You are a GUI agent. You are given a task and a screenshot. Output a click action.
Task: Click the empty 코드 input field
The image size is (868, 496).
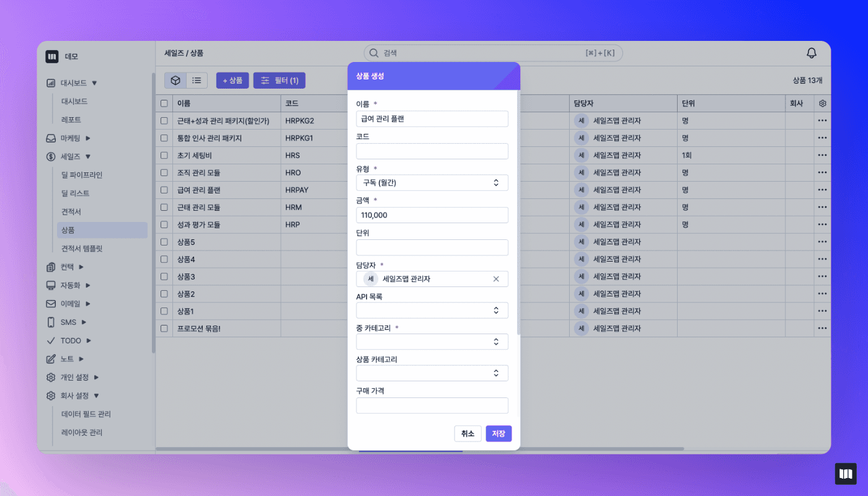(x=432, y=151)
